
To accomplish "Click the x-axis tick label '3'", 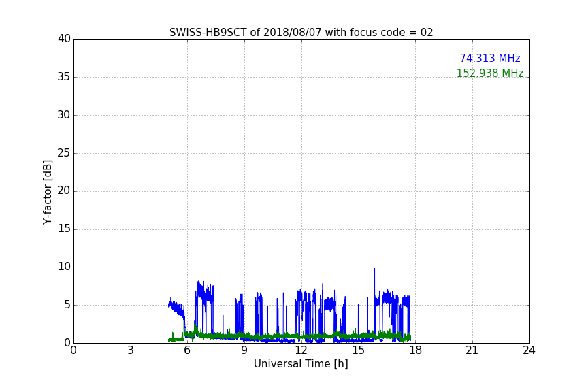I will pos(131,350).
